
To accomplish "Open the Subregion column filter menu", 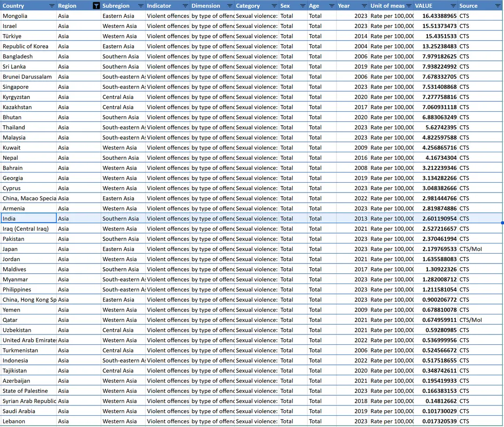I will (140, 6).
